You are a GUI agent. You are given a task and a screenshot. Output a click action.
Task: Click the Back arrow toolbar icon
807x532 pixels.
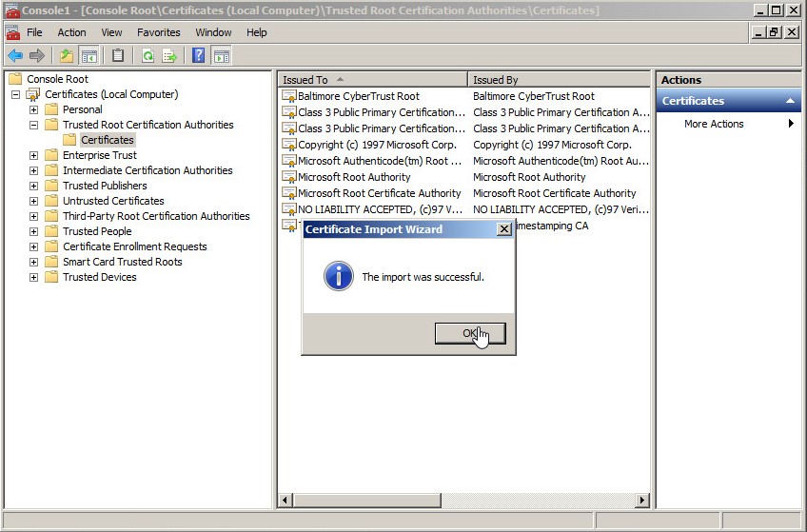(15, 56)
